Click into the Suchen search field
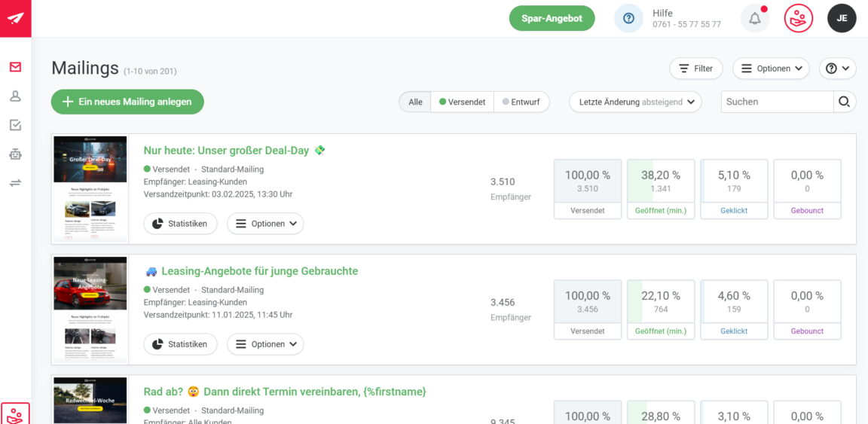 [776, 102]
